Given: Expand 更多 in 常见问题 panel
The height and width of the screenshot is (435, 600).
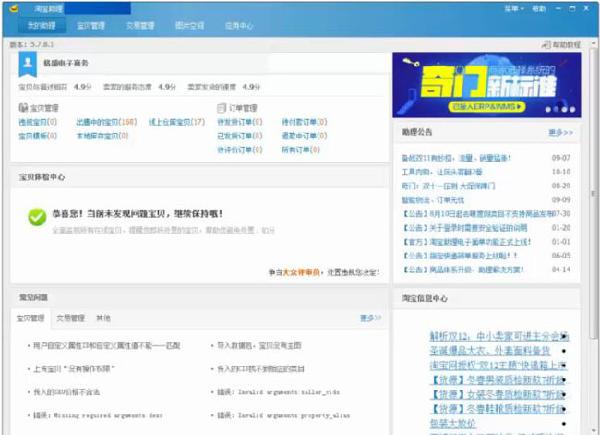Looking at the screenshot, I should 369,319.
